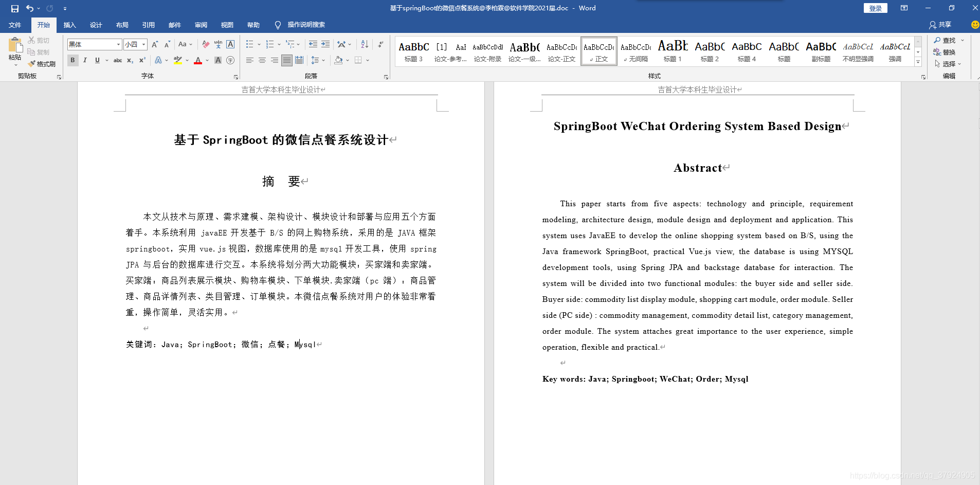Viewport: 980px width, 485px height.
Task: Toggle justified alignment
Action: click(x=287, y=60)
